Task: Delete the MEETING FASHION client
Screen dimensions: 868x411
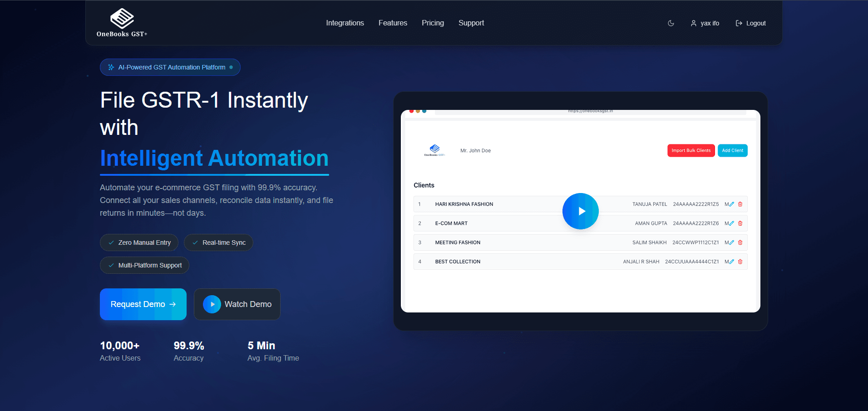Action: pos(740,243)
